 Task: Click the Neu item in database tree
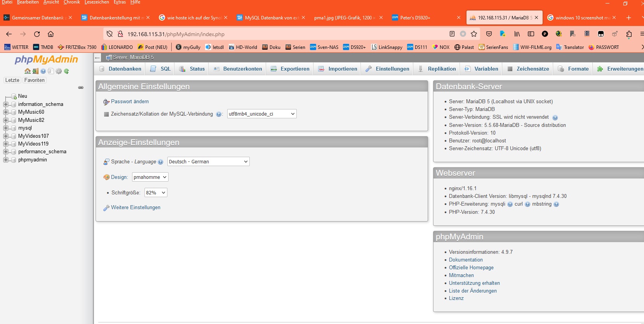pos(23,96)
